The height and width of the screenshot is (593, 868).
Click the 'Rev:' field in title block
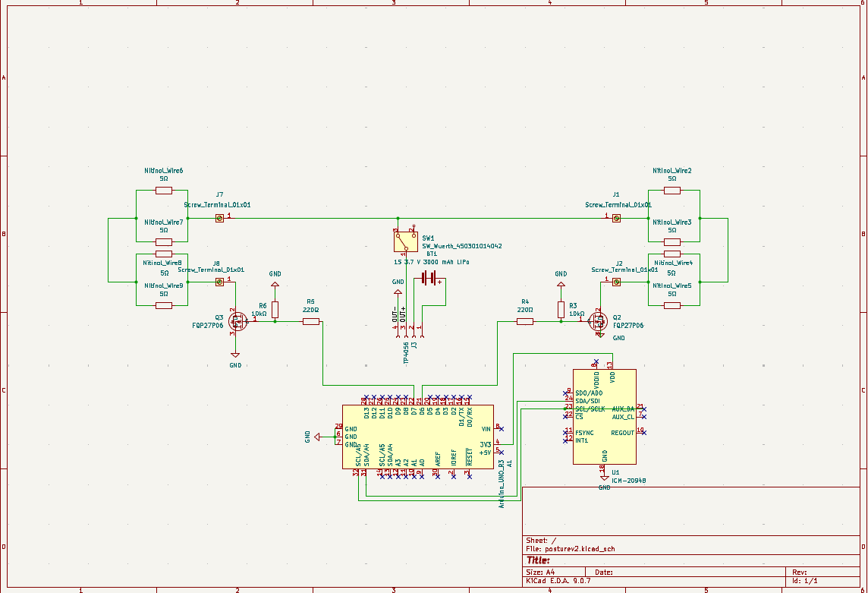[800, 572]
